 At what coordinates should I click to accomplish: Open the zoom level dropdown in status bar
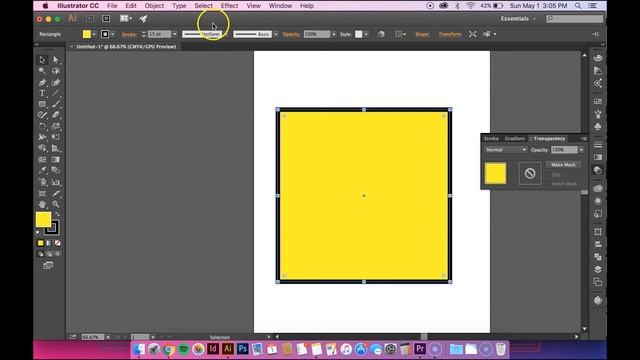point(108,337)
